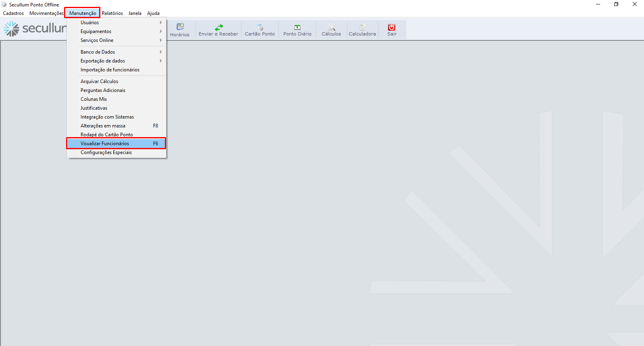Click the red Sair power icon
Screen dimensions: 644x346
pos(392,27)
